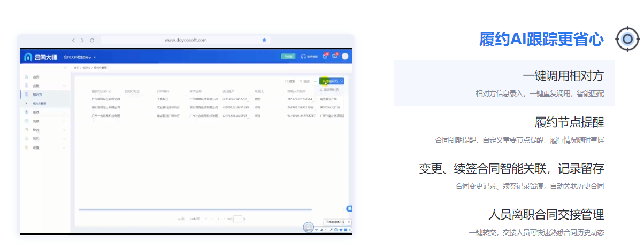Close the 工具箱快捷入口 tooltip
The image size is (644, 250).
click(349, 221)
